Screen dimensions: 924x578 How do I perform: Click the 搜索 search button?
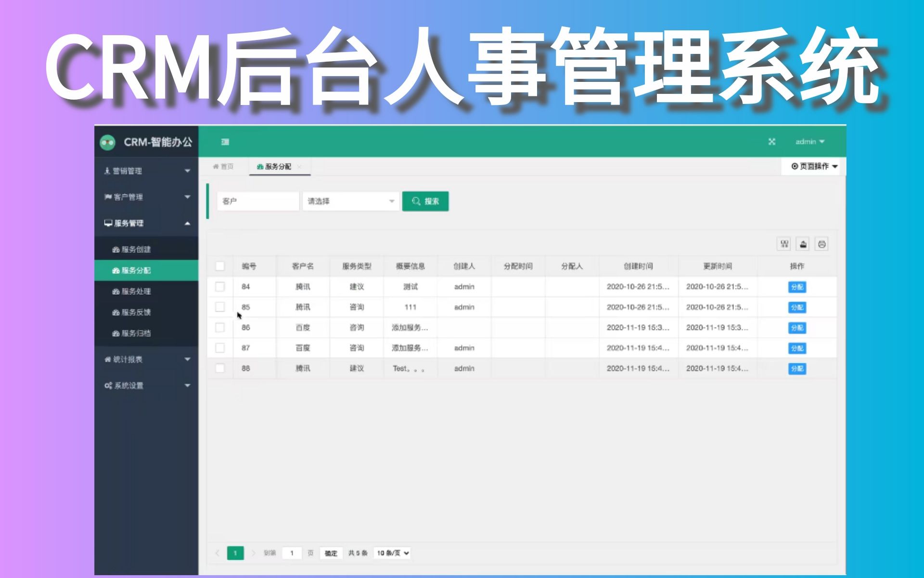click(x=425, y=201)
